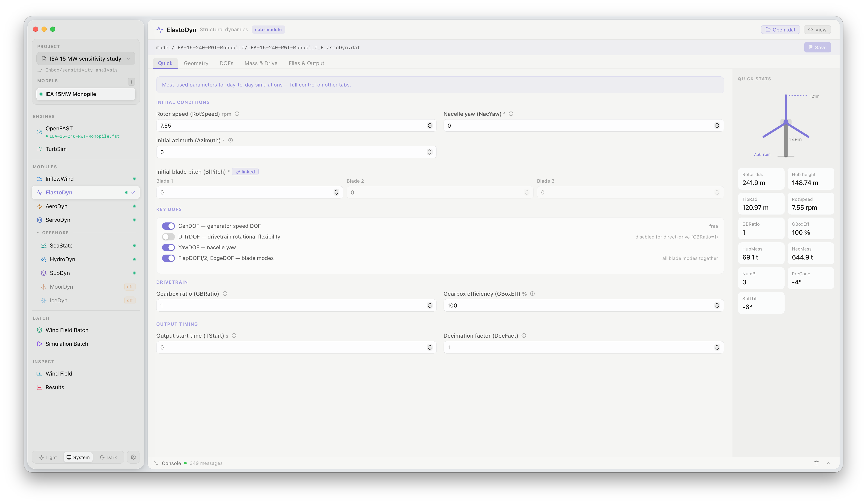Open the InflowWind module
Viewport: 867px width, 504px height.
[x=86, y=179]
